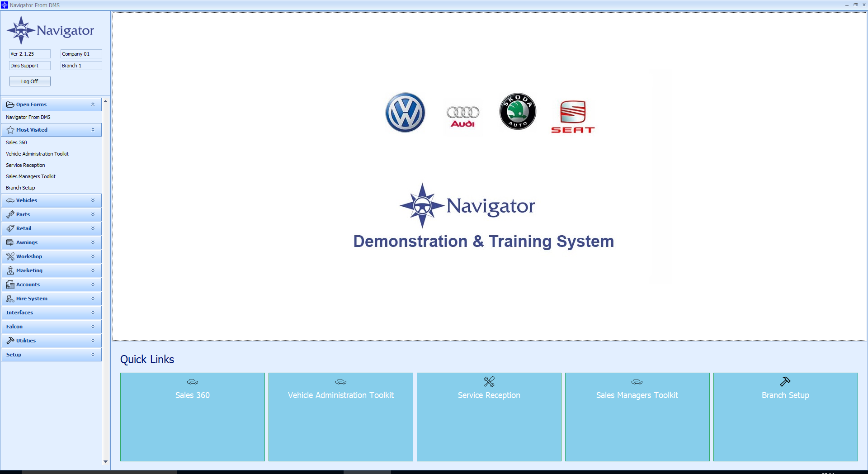Collapse the Most Visited section chevron
868x474 pixels.
click(93, 130)
